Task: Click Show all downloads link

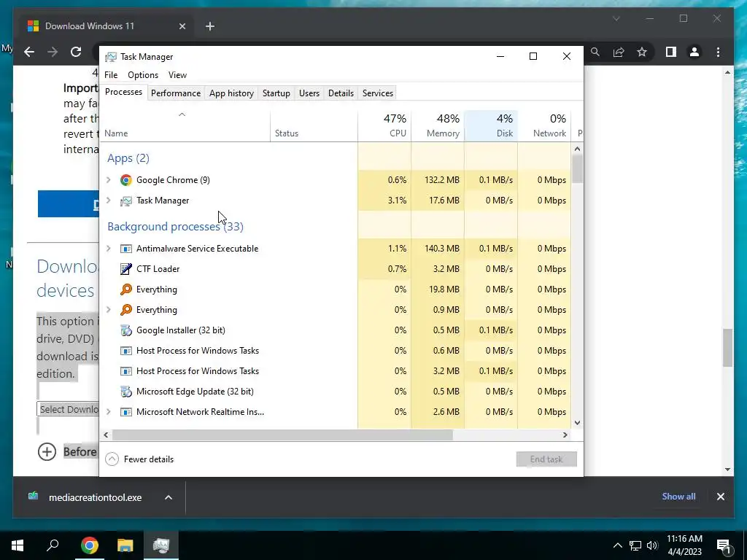Action: tap(678, 497)
